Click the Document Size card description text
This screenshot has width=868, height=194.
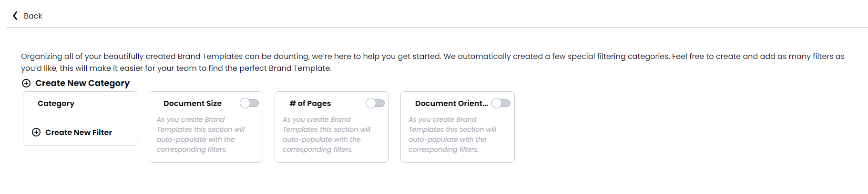[201, 135]
